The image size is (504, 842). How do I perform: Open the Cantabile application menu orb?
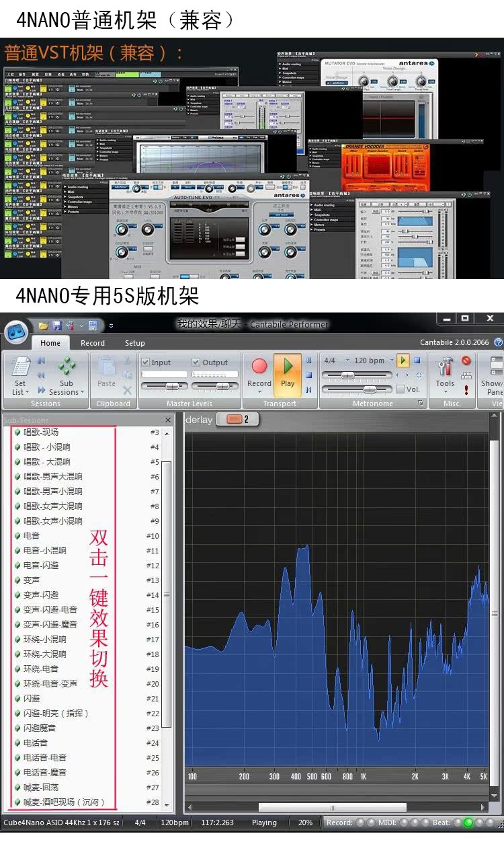(x=16, y=332)
